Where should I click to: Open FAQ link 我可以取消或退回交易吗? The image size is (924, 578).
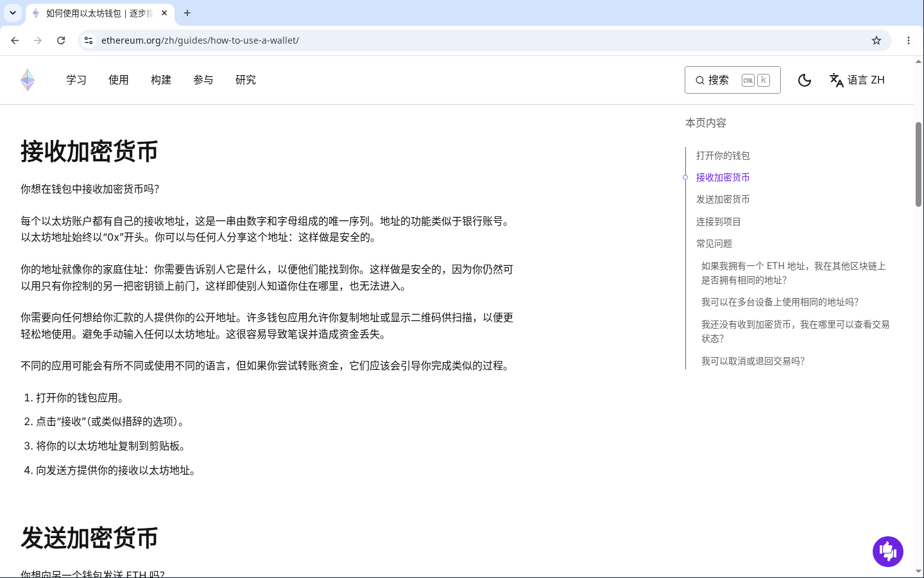point(753,361)
